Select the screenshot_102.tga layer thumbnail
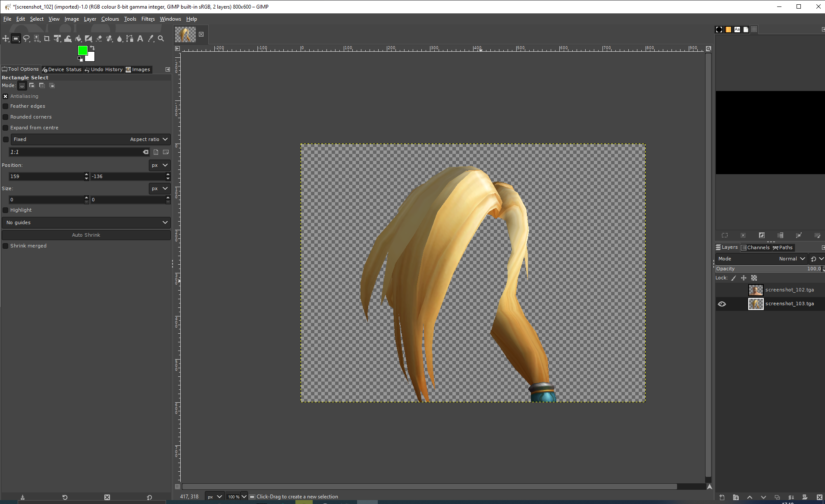 click(x=756, y=290)
